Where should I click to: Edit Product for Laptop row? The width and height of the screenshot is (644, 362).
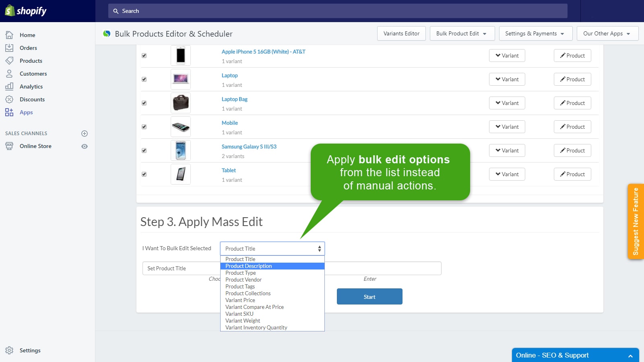pyautogui.click(x=572, y=79)
